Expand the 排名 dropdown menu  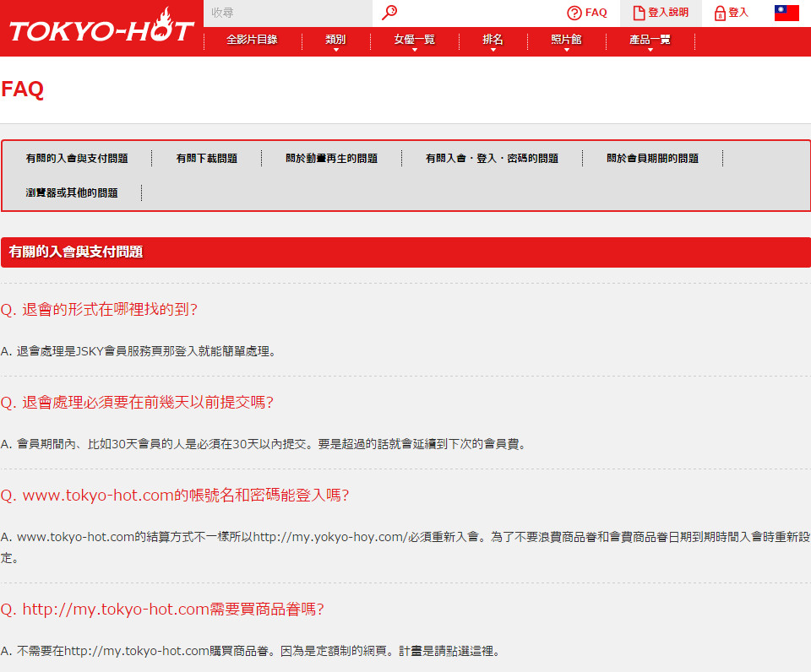tap(493, 41)
